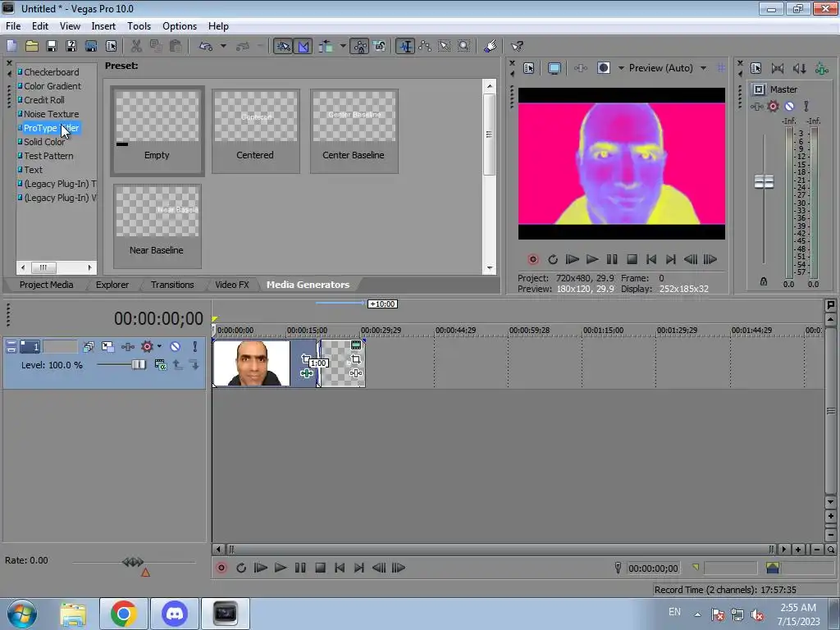Image resolution: width=840 pixels, height=630 pixels.
Task: Open the Auto Ripple mode dropdown arrow
Action: (x=343, y=46)
